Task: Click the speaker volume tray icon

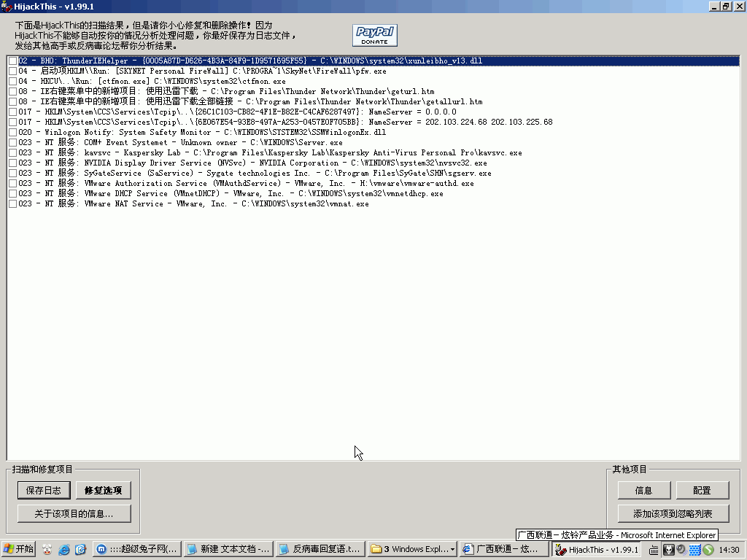Action: click(x=681, y=549)
